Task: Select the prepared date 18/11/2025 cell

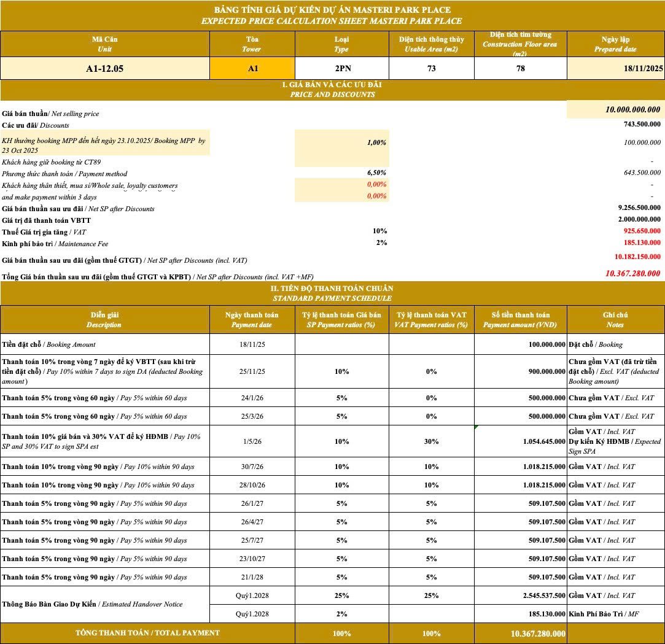Action: pos(616,68)
